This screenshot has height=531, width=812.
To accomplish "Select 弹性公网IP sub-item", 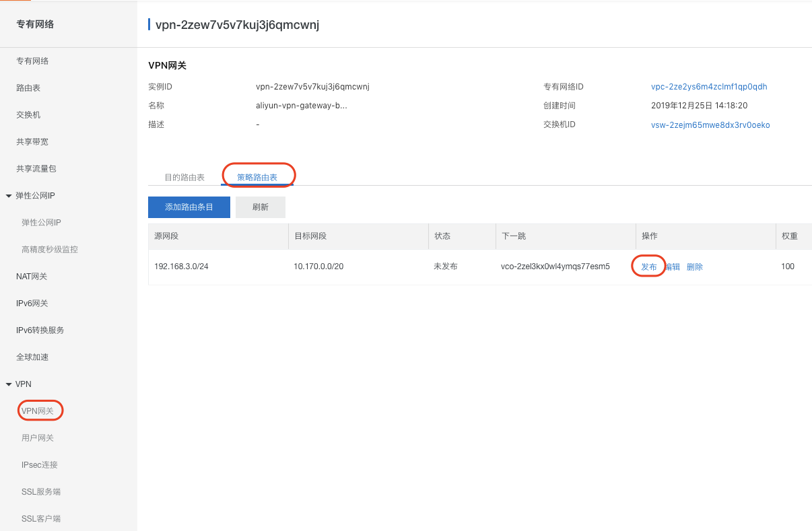I will 42,223.
